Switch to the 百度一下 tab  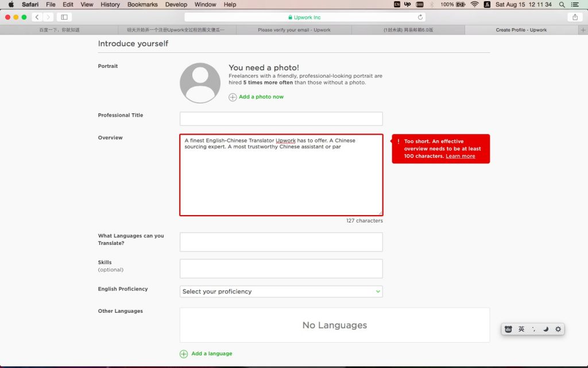click(x=59, y=30)
